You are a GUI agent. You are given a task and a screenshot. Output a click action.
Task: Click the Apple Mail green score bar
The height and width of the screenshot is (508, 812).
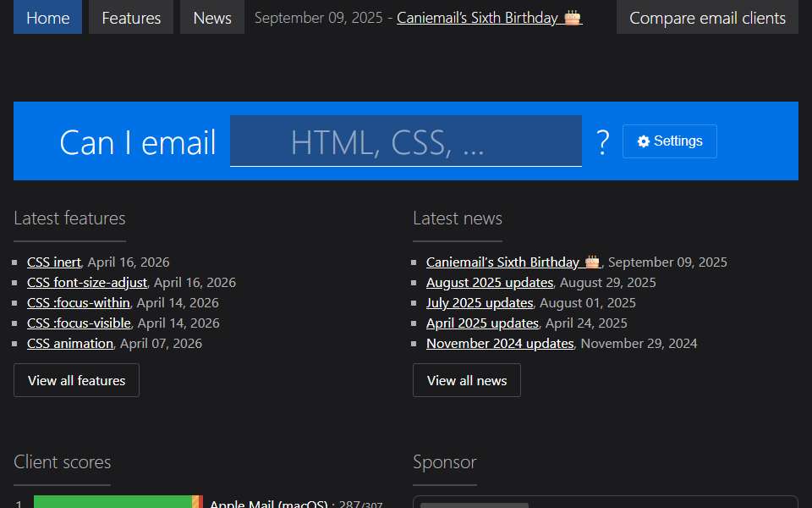pos(112,502)
